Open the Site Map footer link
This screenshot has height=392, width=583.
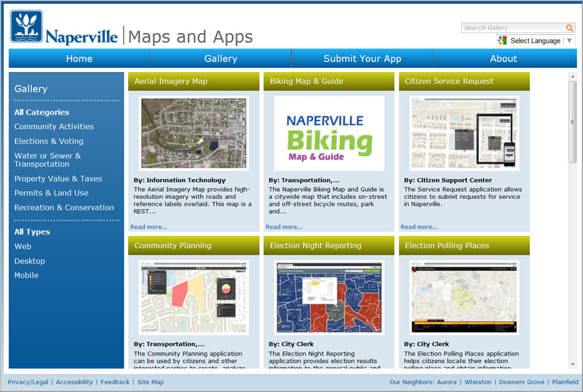150,382
